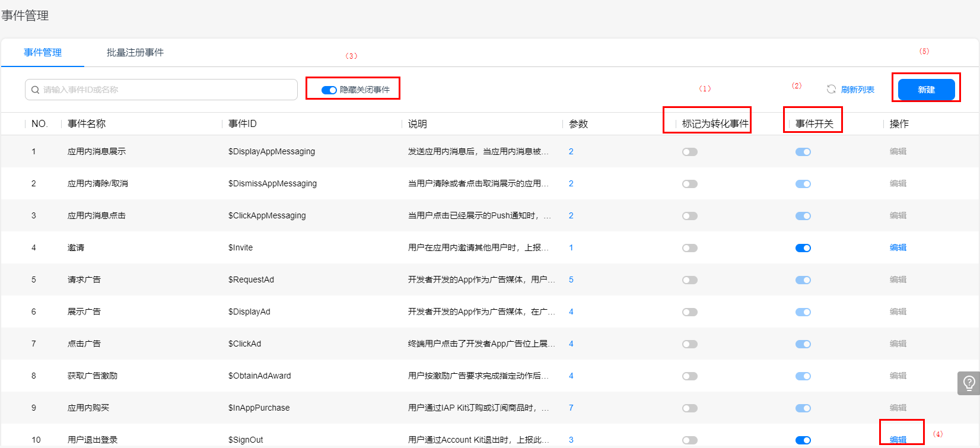Image resolution: width=980 pixels, height=448 pixels.
Task: Click 编辑 for 应用内购买 row
Action: tap(898, 408)
